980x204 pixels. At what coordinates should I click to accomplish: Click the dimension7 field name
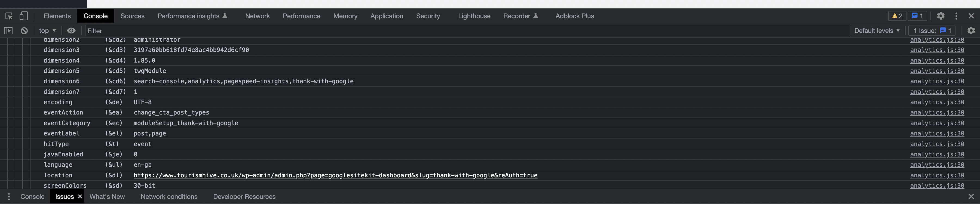coord(61,92)
